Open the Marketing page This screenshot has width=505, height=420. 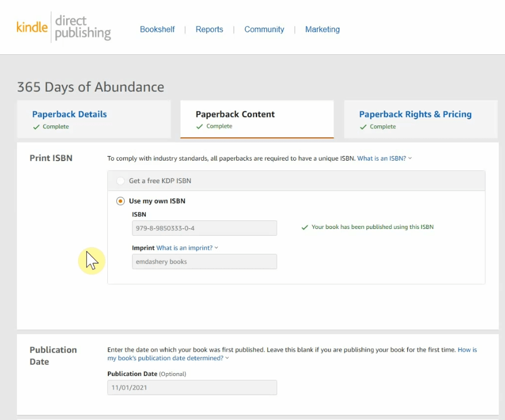[322, 29]
